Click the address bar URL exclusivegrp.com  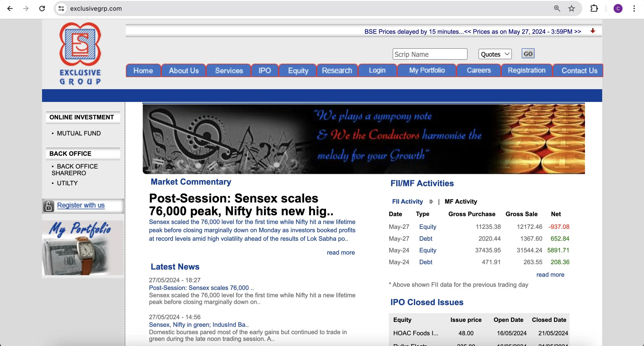coord(96,8)
